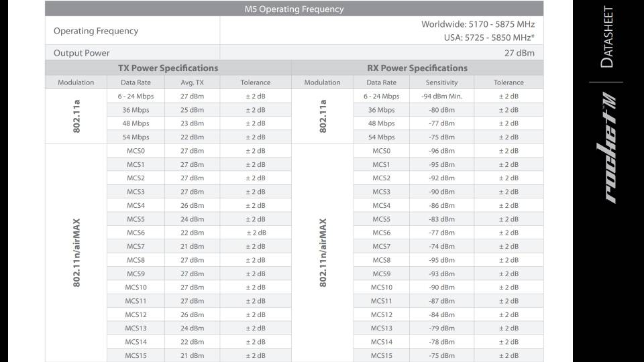Viewport: 644px width, 362px height.
Task: Select TX "MCS4" data rate cell
Action: [136, 206]
